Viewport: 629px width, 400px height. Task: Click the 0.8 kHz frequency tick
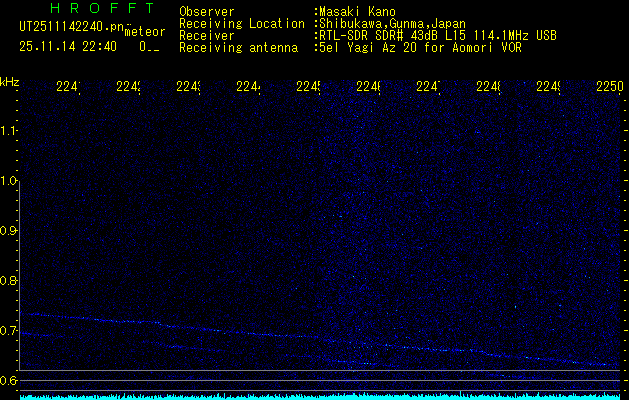tap(9, 281)
